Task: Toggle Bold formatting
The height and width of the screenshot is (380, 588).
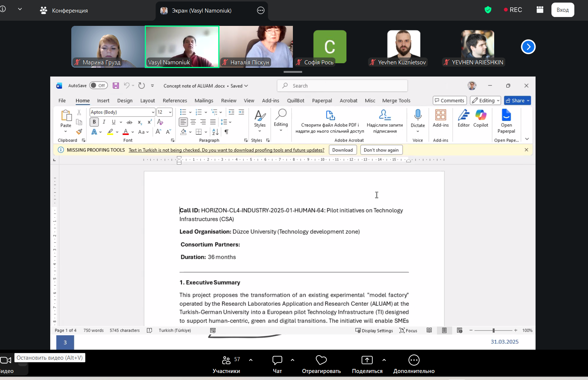Action: [94, 122]
